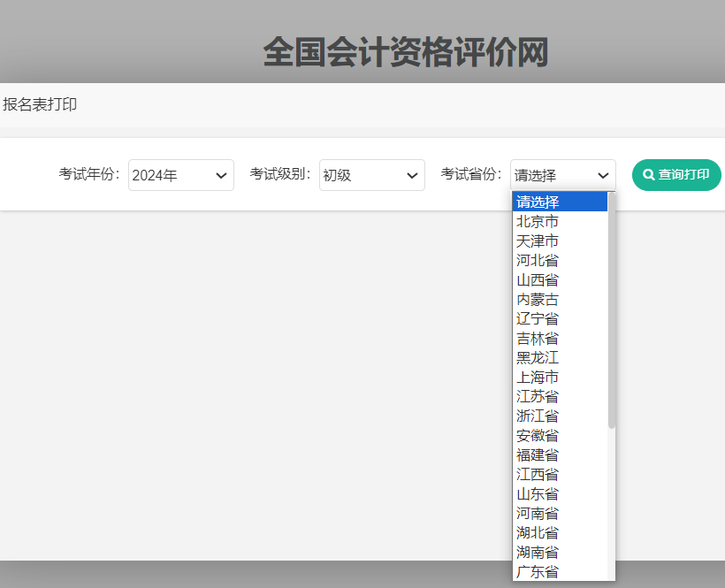The image size is (725, 588).
Task: Choose 黑龙江 option
Action: coord(560,358)
